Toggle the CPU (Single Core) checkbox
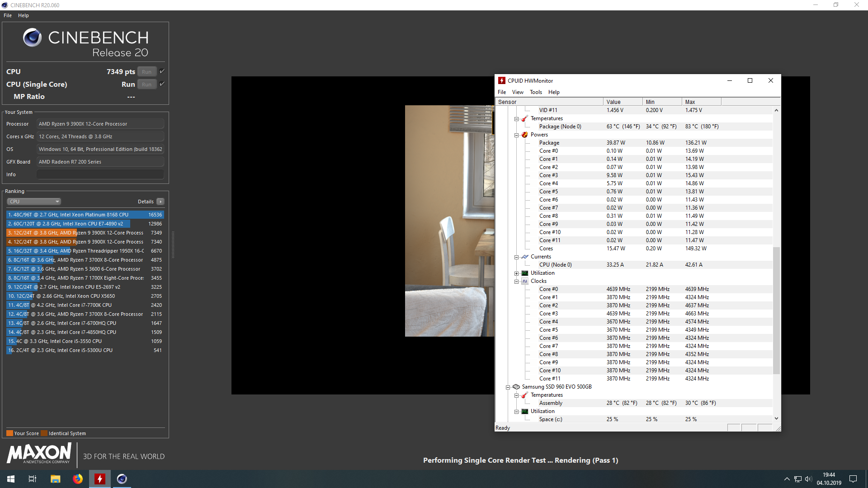This screenshot has width=868, height=488. pos(162,84)
